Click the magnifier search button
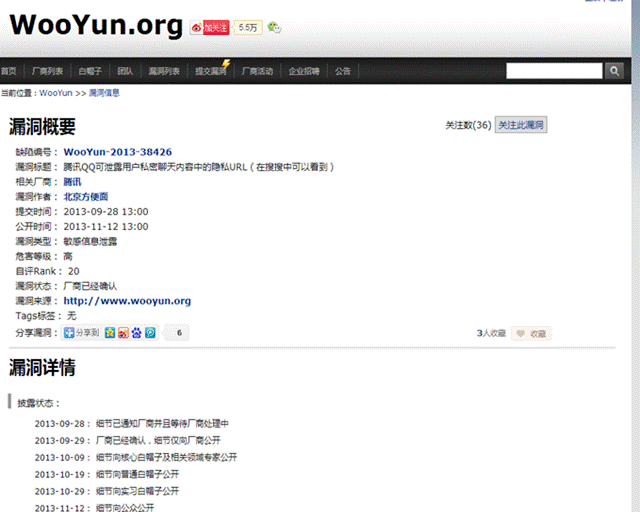 point(614,71)
